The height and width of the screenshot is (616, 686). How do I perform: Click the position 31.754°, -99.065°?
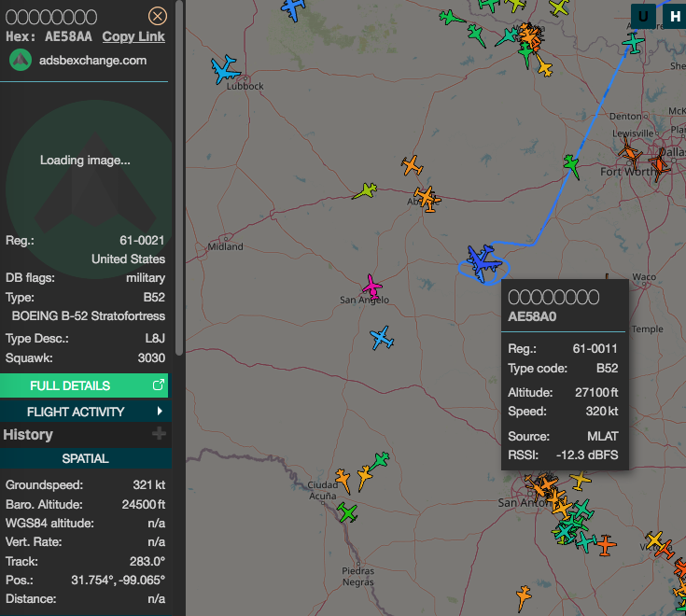point(119,581)
